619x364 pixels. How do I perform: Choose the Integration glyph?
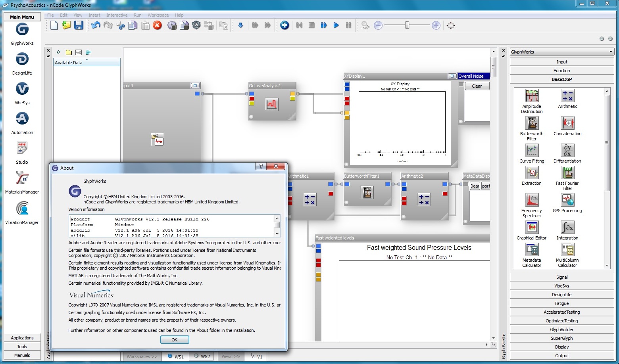pos(567,231)
